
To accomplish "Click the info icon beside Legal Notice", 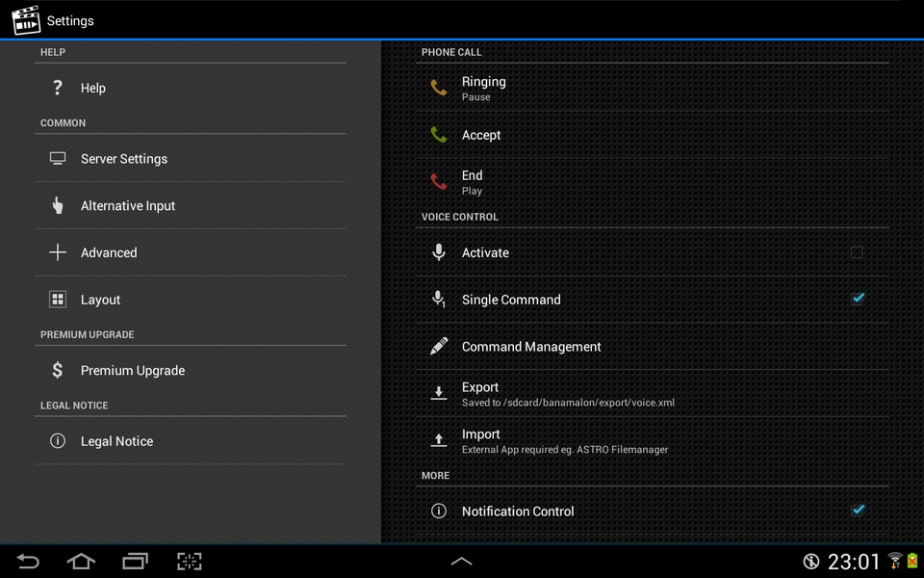I will pos(57,440).
